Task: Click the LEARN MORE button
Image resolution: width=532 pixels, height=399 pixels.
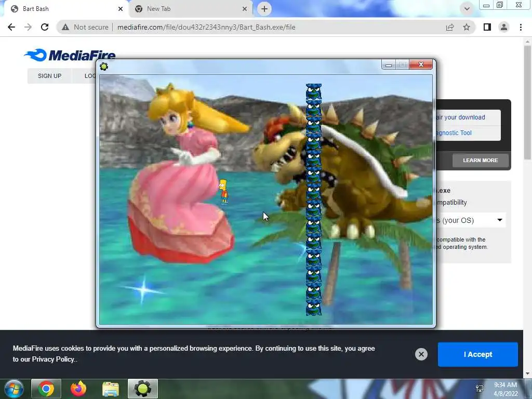Action: [481, 160]
